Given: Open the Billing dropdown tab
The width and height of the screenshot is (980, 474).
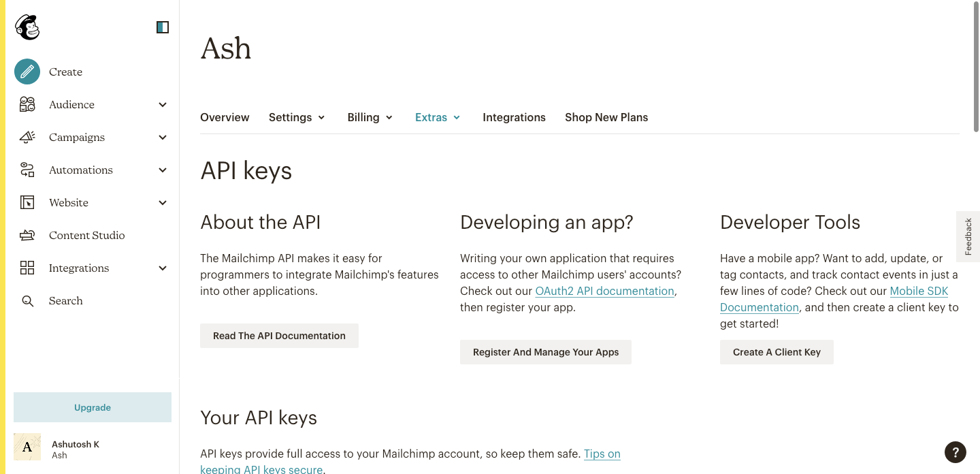Looking at the screenshot, I should click(x=370, y=117).
